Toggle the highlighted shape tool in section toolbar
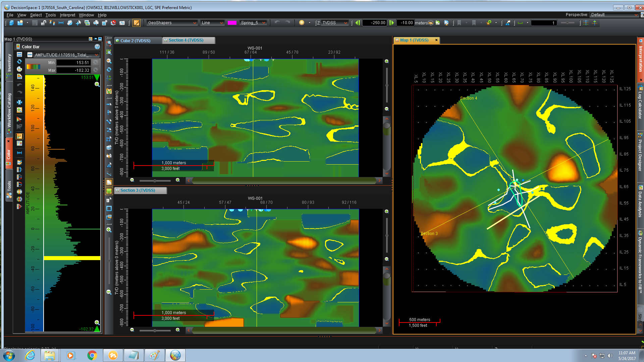The width and height of the screenshot is (644, 362). tap(109, 182)
